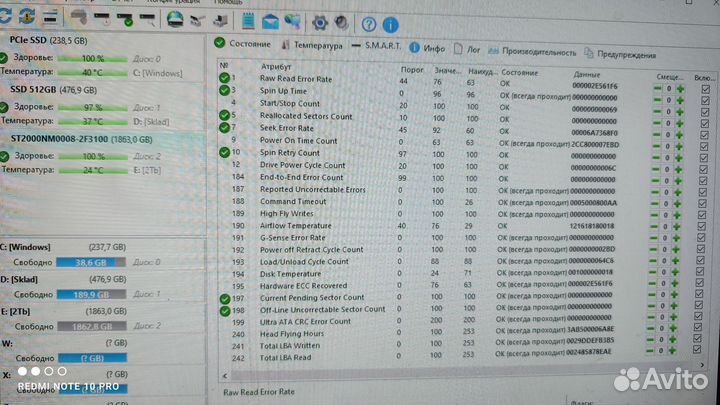Increase offset for Power On Time Count
The height and width of the screenshot is (405, 720).
680,146
